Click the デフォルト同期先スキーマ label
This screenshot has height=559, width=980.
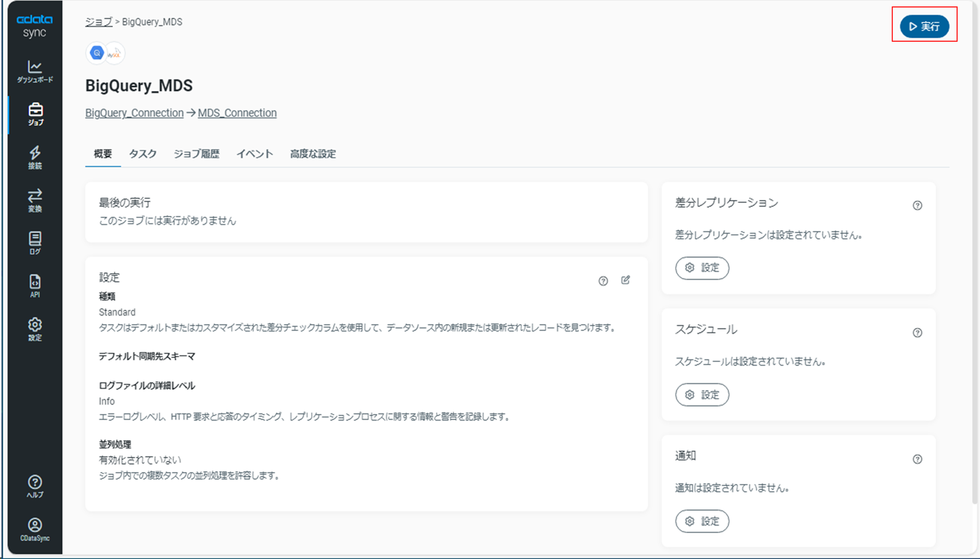[147, 357]
